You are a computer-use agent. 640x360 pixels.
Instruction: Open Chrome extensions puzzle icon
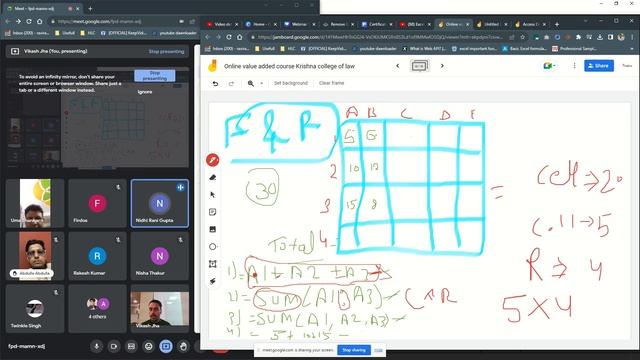[x=578, y=37]
